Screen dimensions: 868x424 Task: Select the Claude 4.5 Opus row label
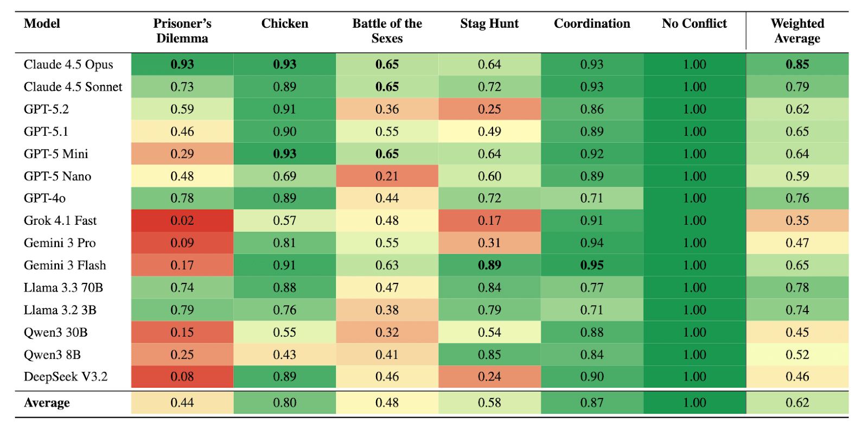tap(68, 65)
